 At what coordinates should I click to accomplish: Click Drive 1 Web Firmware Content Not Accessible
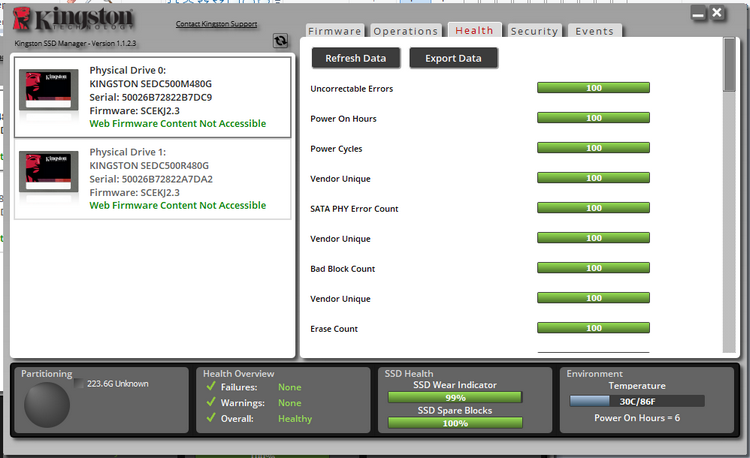coord(177,205)
